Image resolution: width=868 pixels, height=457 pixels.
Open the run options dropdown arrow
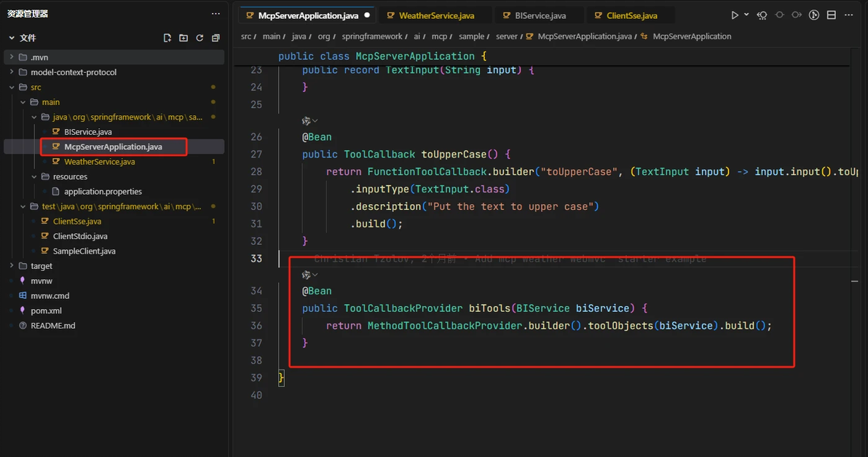(x=746, y=15)
